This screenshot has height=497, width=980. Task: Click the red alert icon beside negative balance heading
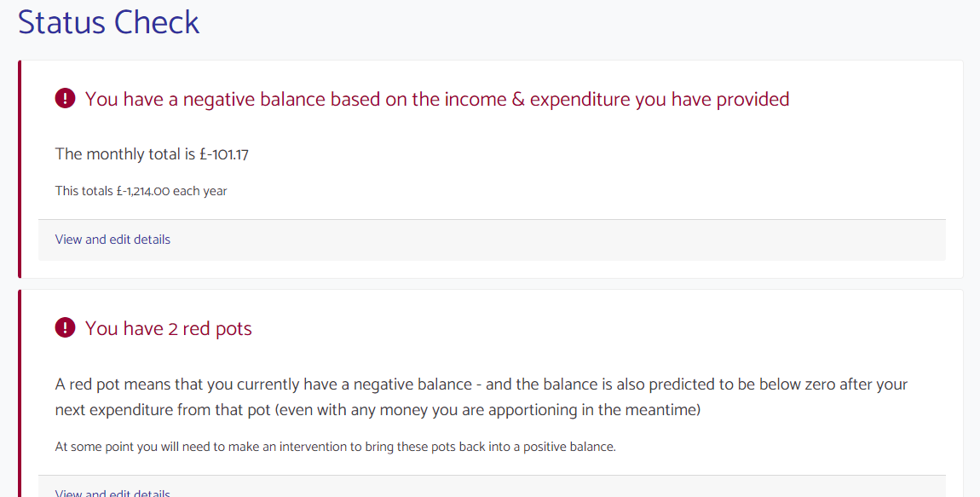click(x=65, y=98)
